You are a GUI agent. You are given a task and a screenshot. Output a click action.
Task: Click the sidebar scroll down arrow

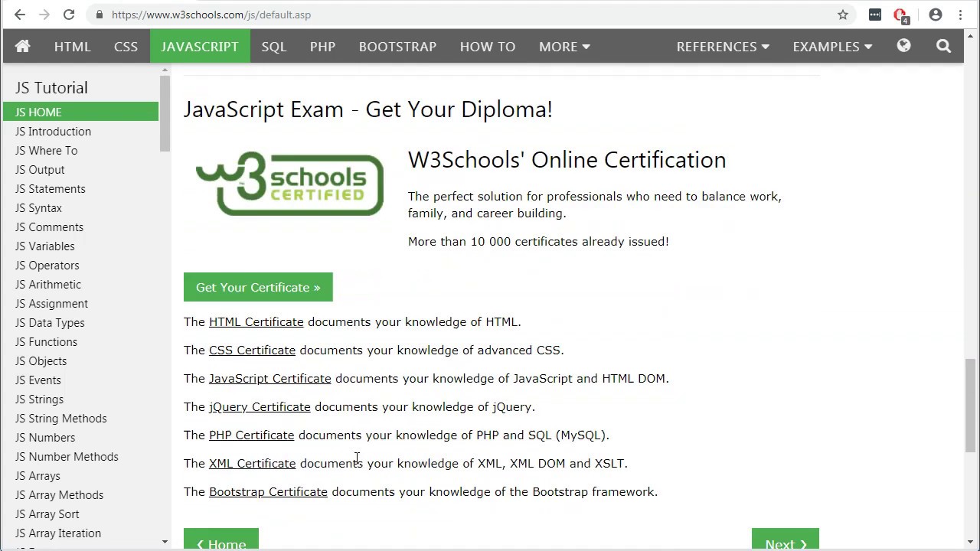[165, 542]
